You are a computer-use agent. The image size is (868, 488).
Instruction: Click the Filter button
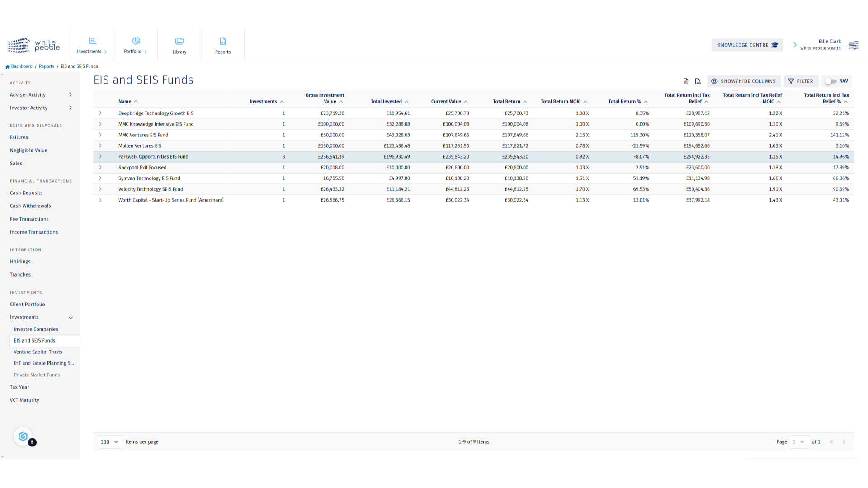[x=801, y=81]
